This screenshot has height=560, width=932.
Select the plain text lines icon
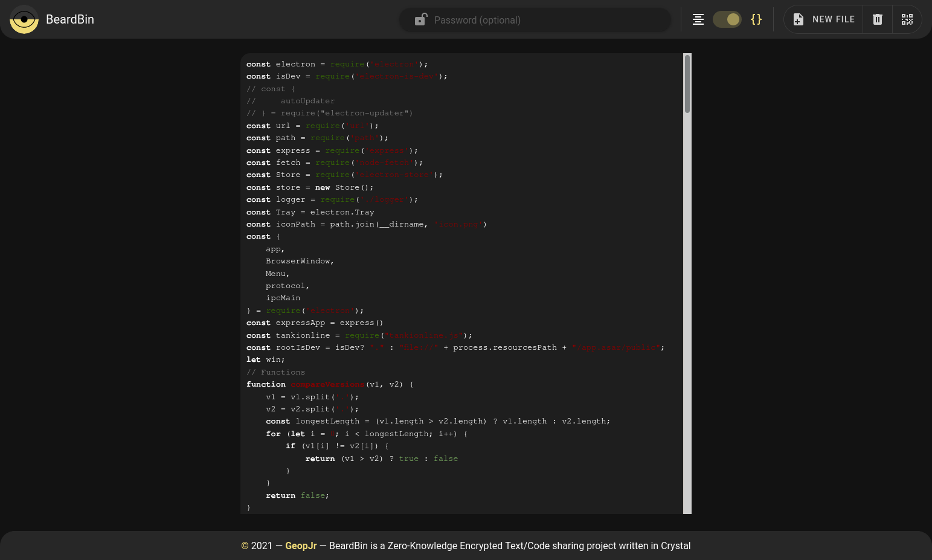[x=698, y=19]
